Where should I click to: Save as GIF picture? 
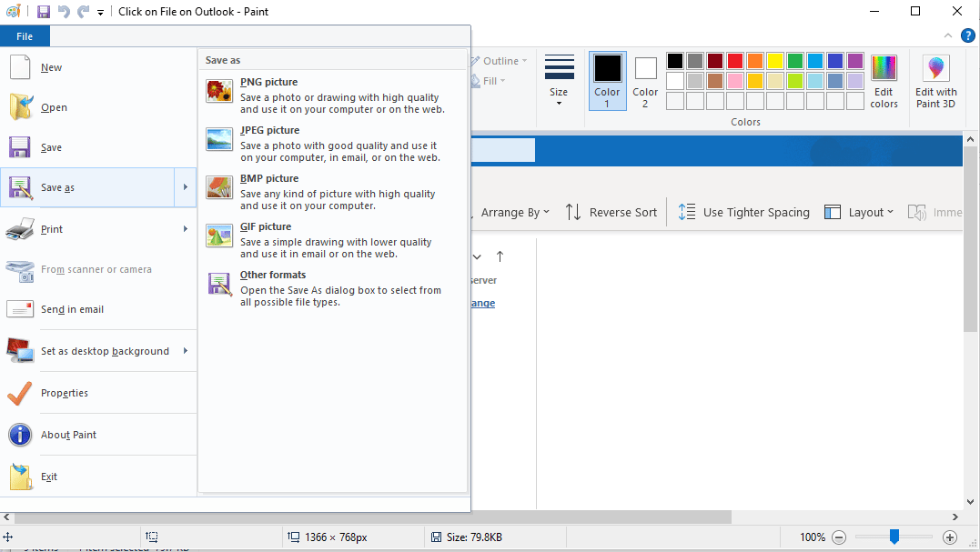pyautogui.click(x=332, y=240)
